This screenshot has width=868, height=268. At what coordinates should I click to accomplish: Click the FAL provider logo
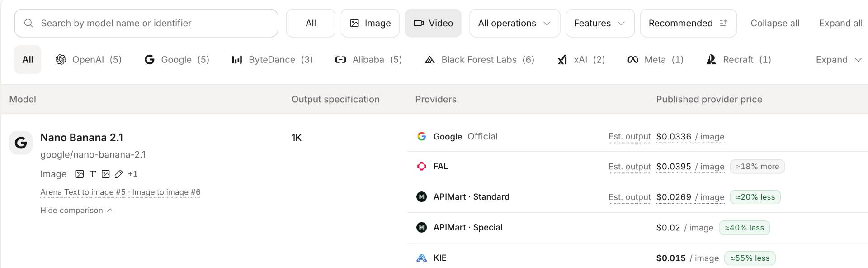[x=421, y=166]
